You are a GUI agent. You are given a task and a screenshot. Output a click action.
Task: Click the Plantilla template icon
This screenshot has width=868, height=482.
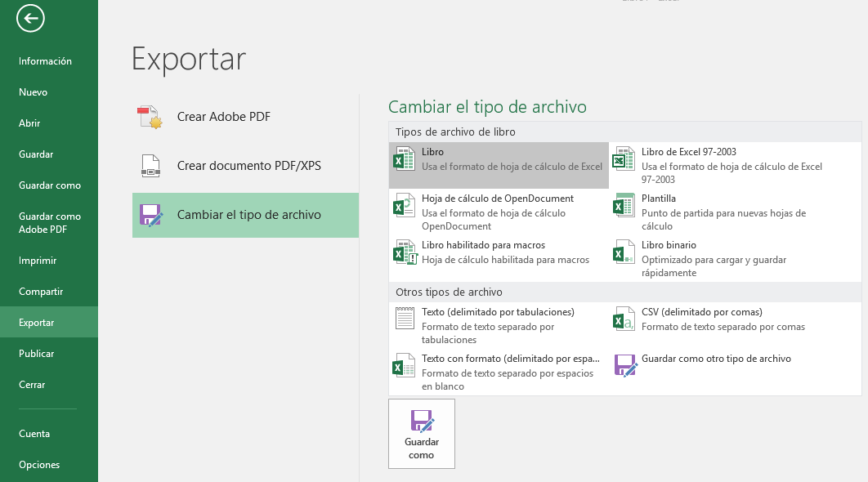pyautogui.click(x=624, y=205)
